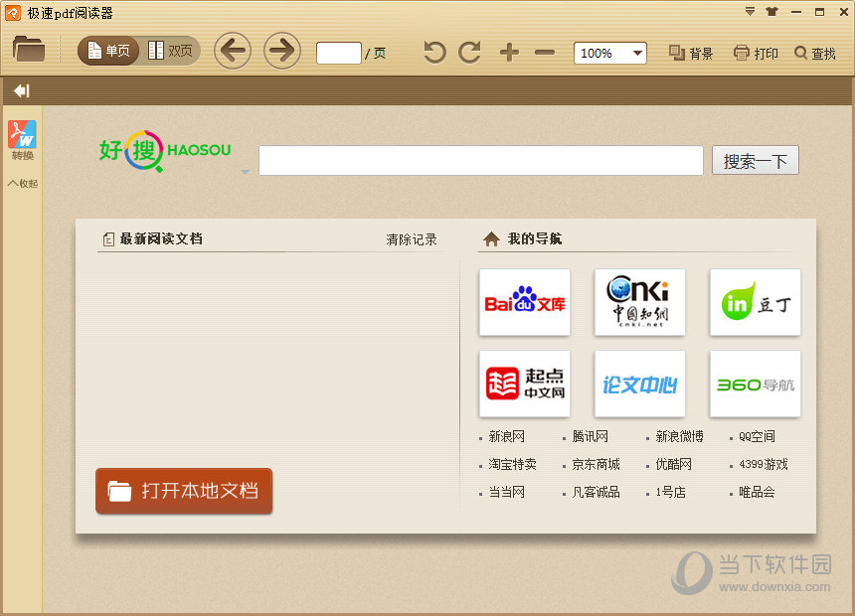Open the 背景 background setting
Image resolution: width=855 pixels, height=616 pixels.
(x=691, y=53)
